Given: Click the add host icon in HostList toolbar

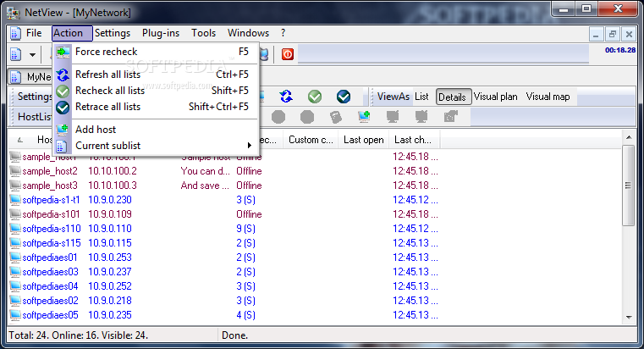Looking at the screenshot, I should click(364, 117).
